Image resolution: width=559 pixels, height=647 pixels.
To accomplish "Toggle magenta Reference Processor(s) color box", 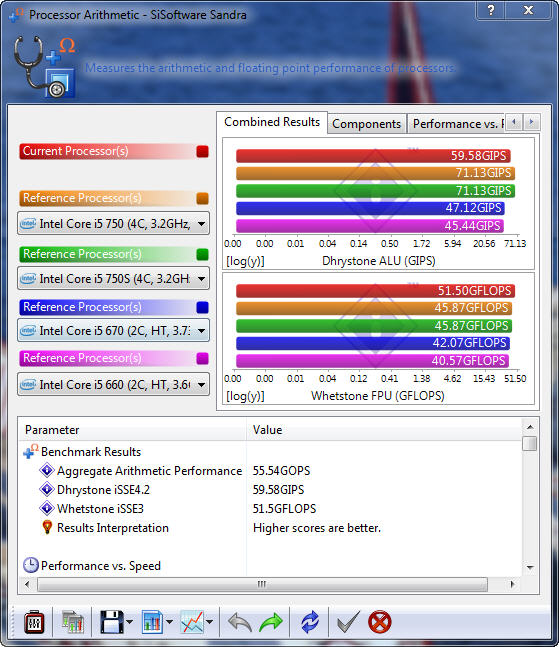I will [x=202, y=358].
